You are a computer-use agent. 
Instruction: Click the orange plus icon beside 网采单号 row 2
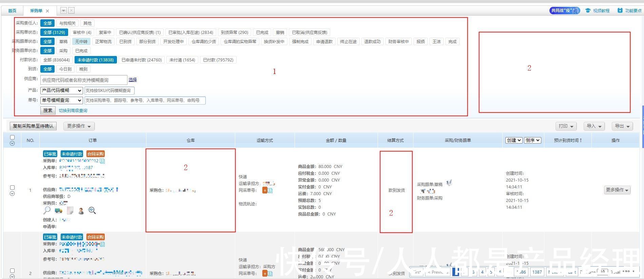coord(265,274)
